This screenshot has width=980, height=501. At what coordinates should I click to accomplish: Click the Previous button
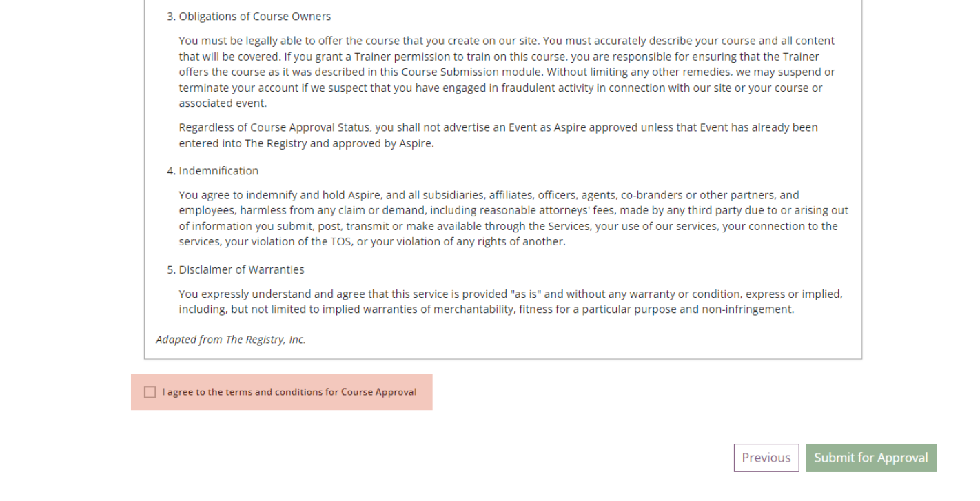(766, 458)
